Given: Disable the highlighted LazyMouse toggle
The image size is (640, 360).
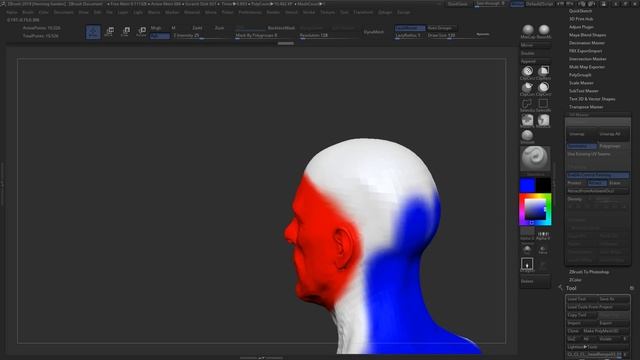Looking at the screenshot, I should 410,28.
